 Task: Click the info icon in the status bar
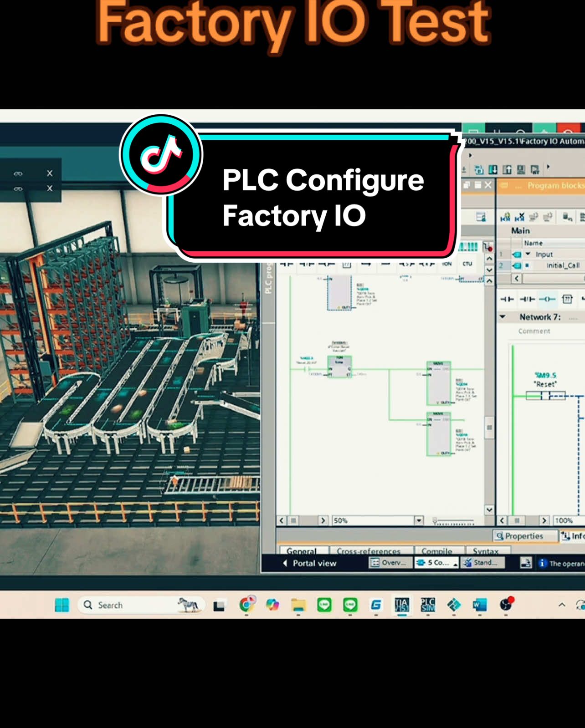click(542, 563)
